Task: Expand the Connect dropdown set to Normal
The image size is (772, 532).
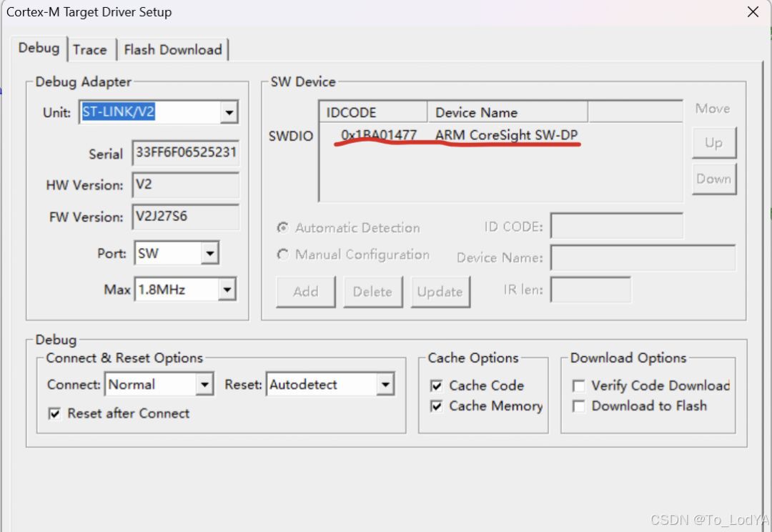Action: point(204,384)
